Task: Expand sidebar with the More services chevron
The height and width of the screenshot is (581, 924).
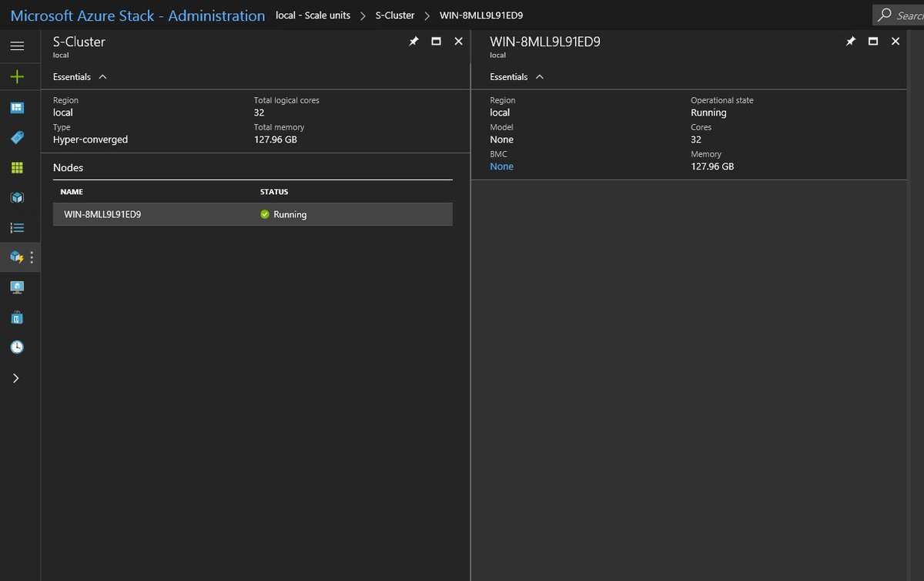Action: [x=16, y=378]
